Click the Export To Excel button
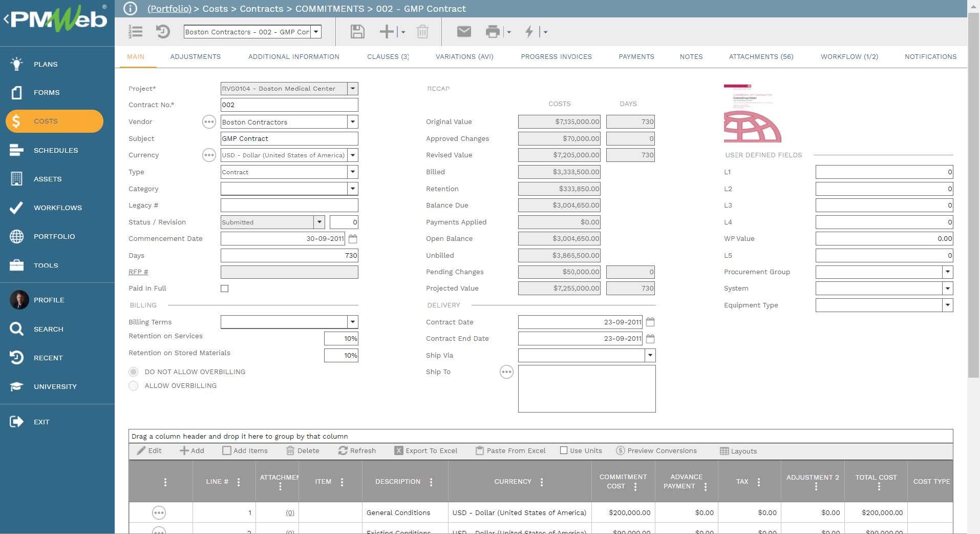This screenshot has height=534, width=980. point(426,450)
